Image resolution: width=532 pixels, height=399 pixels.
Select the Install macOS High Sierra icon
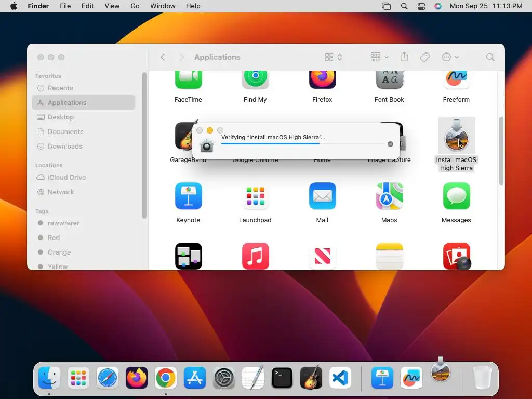[x=456, y=136]
